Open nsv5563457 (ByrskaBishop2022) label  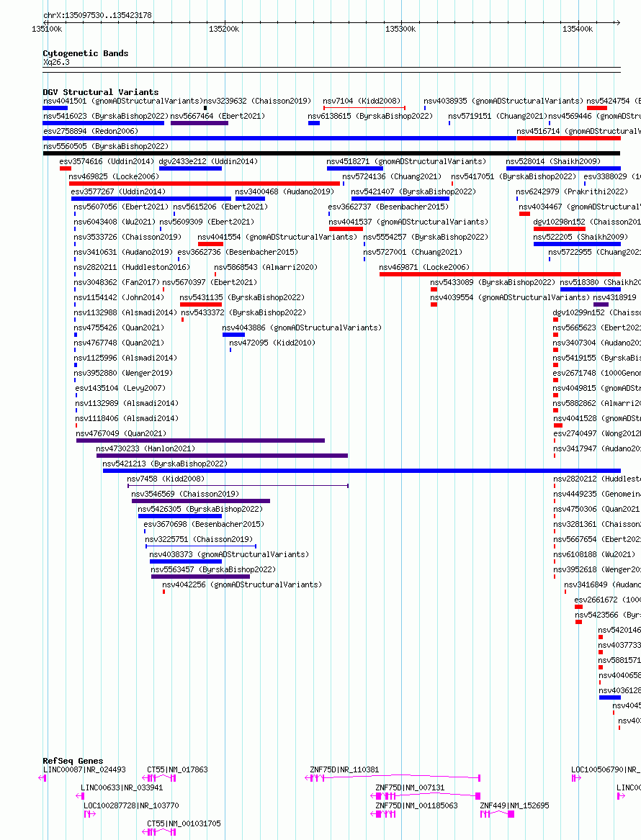pyautogui.click(x=213, y=570)
